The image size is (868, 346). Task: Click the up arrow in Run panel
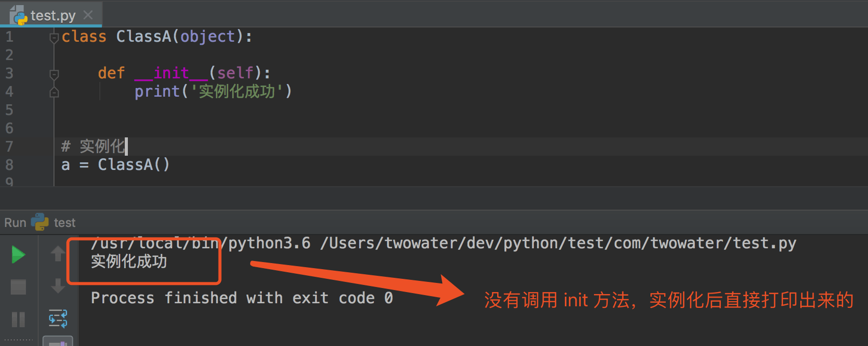tap(58, 253)
